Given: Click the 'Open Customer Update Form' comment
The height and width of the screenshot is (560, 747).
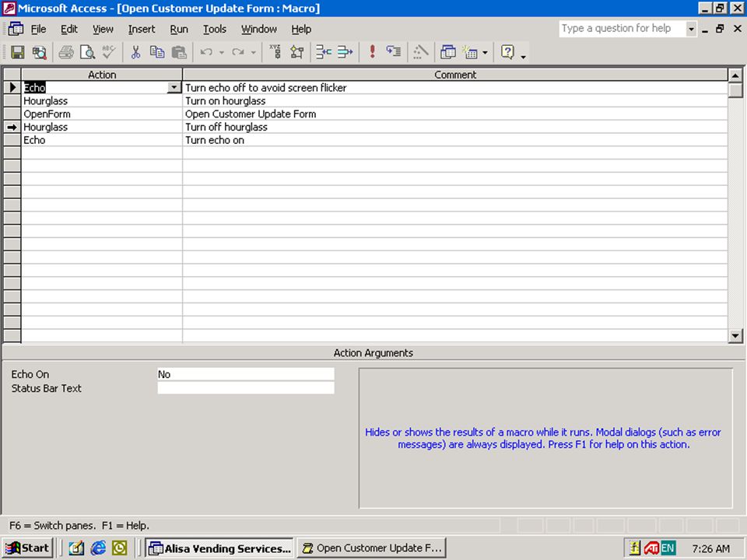Looking at the screenshot, I should pos(251,114).
